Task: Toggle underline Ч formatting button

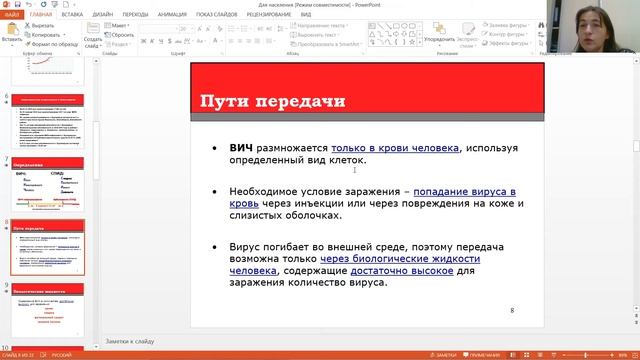Action: coord(161,41)
